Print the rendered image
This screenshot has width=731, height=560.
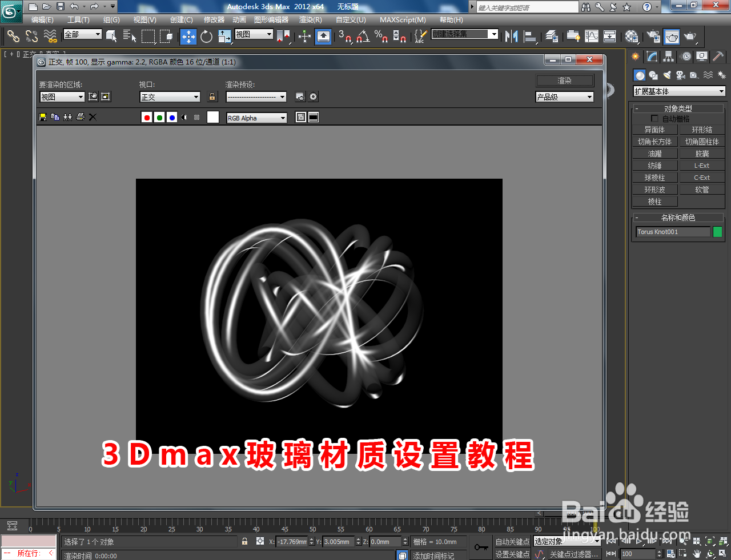click(80, 116)
